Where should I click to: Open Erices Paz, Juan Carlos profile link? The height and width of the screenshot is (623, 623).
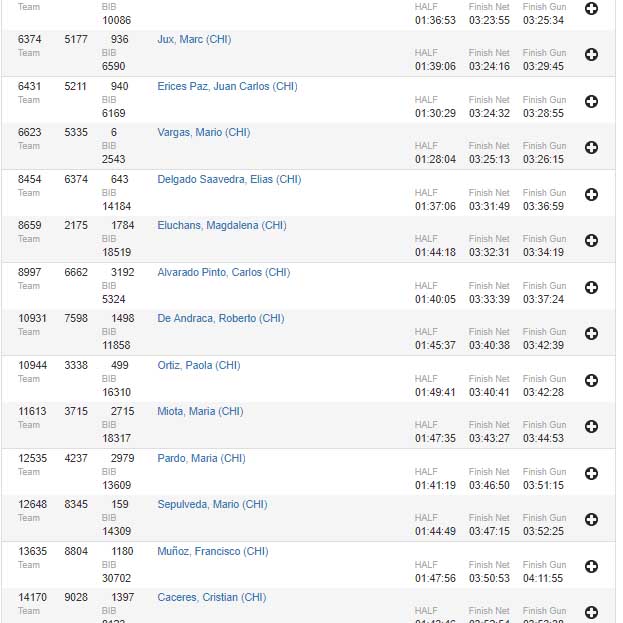click(x=227, y=86)
